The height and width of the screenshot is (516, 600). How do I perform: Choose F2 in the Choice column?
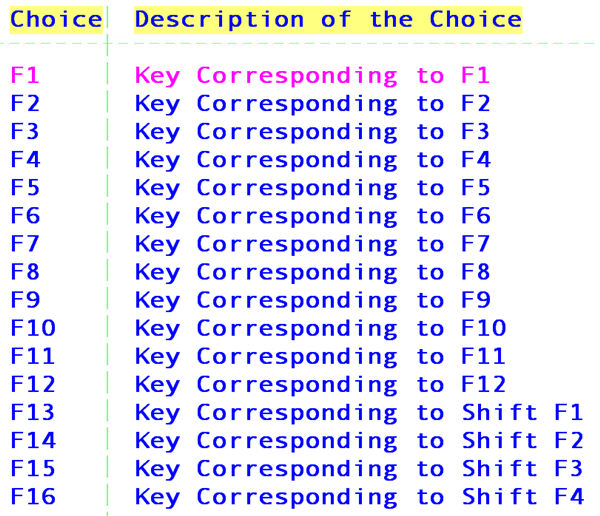[25, 103]
